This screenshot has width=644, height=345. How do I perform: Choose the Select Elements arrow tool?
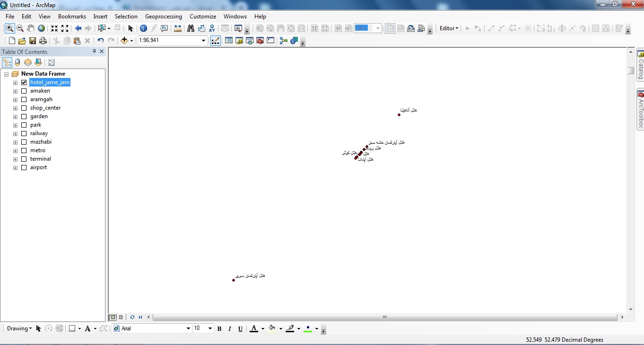click(131, 28)
